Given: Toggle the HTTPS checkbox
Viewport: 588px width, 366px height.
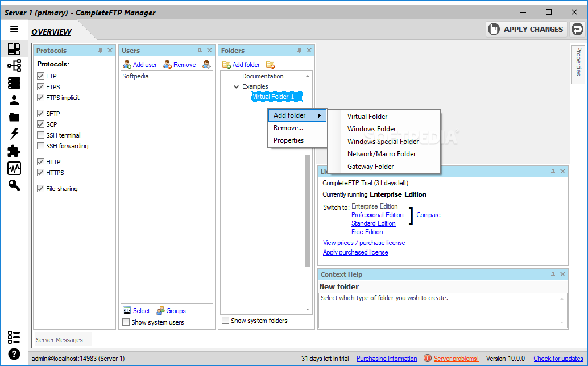Looking at the screenshot, I should (x=40, y=173).
